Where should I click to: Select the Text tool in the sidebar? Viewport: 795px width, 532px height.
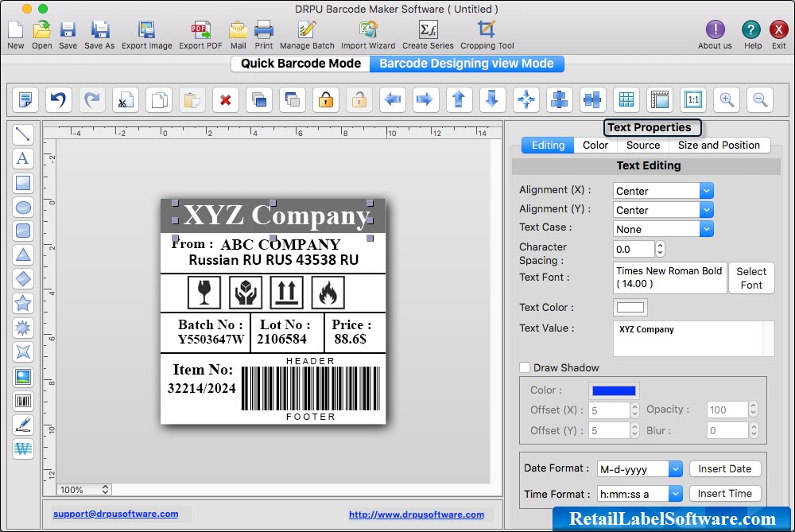pos(23,159)
